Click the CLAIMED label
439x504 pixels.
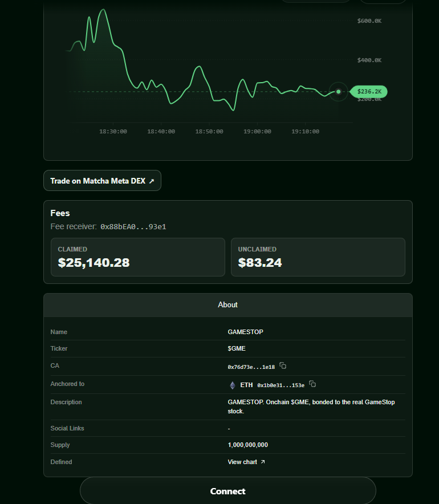(x=72, y=249)
